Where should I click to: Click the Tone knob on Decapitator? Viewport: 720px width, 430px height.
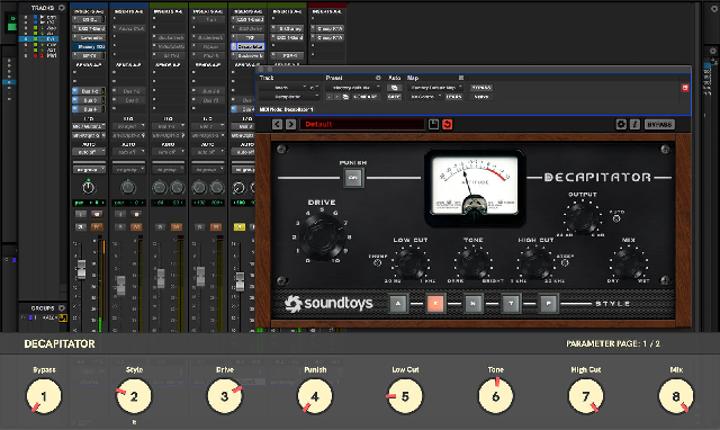[473, 263]
